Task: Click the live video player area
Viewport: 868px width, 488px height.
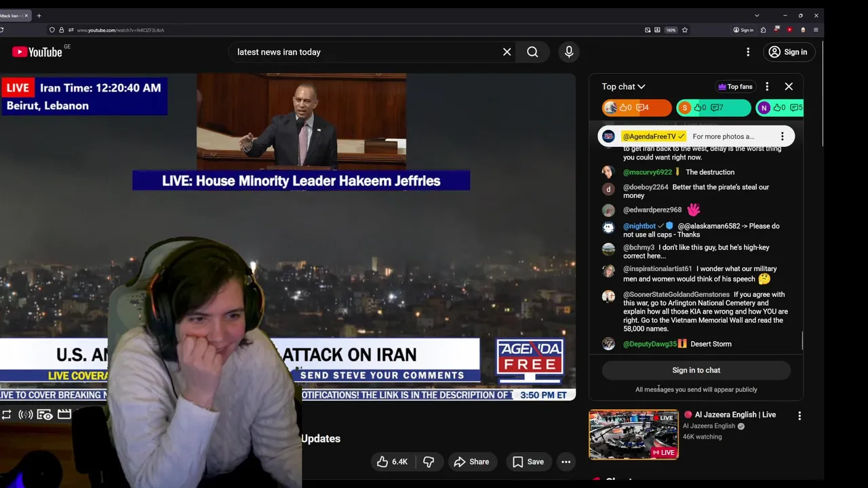Action: [x=288, y=237]
